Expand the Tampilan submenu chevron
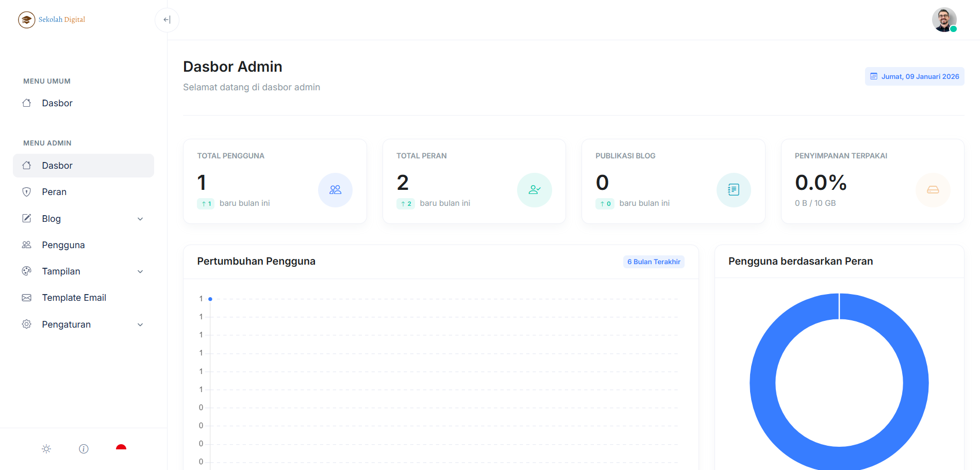The width and height of the screenshot is (980, 470). point(140,272)
